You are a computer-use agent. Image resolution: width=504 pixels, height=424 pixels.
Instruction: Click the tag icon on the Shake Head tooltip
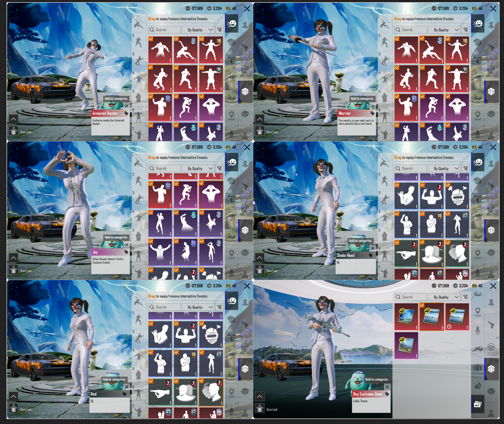pyautogui.click(x=371, y=255)
